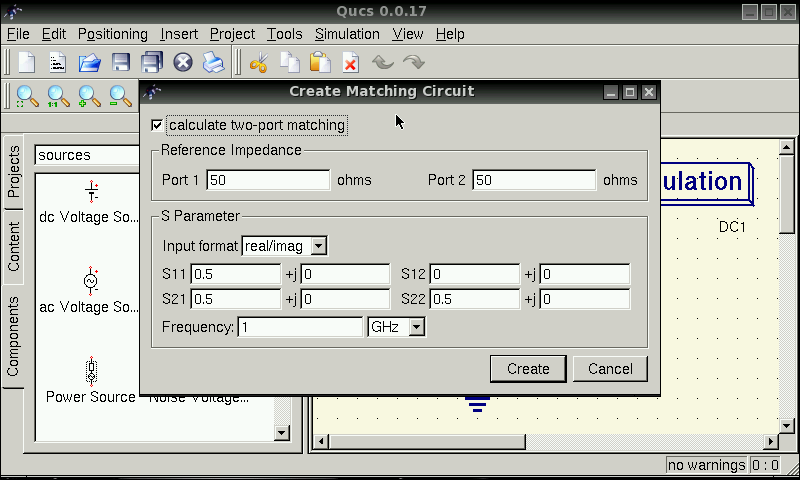Click the S22 real part field

[474, 299]
